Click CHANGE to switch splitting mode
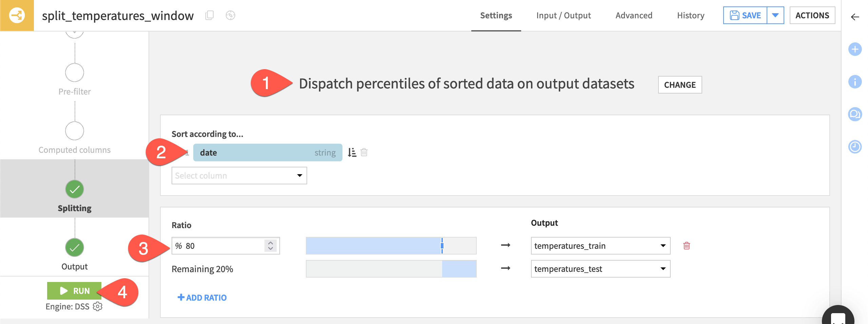Screen dimensions: 868x324 [680, 85]
